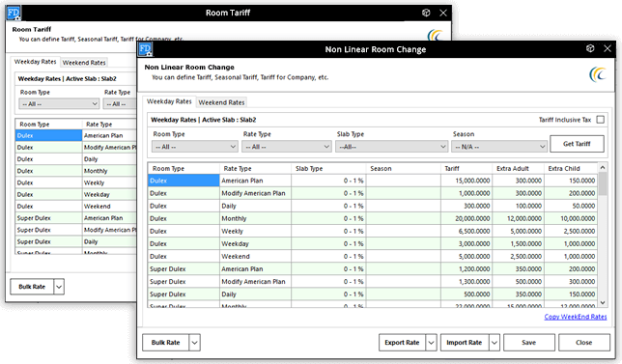Image resolution: width=622 pixels, height=364 pixels.
Task: Close the Room Tariff window
Action: point(443,13)
